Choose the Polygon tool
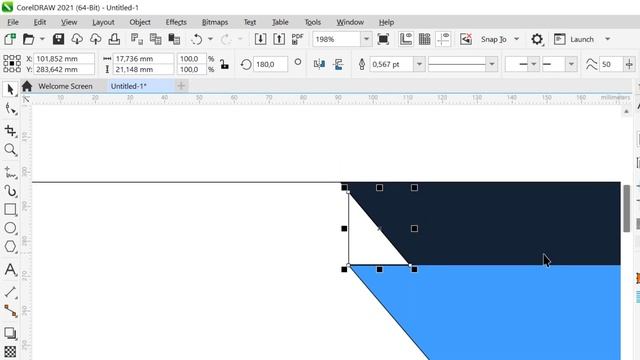The width and height of the screenshot is (640, 360). (x=10, y=247)
